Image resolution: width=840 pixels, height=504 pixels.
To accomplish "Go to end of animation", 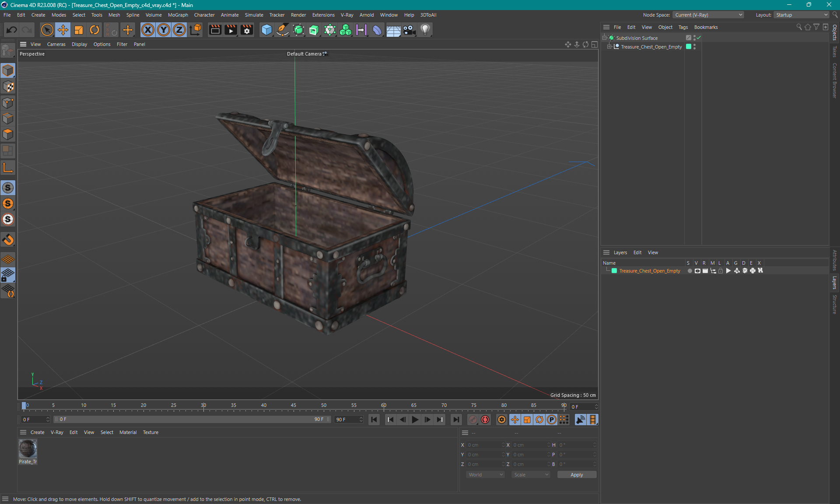I will (456, 420).
